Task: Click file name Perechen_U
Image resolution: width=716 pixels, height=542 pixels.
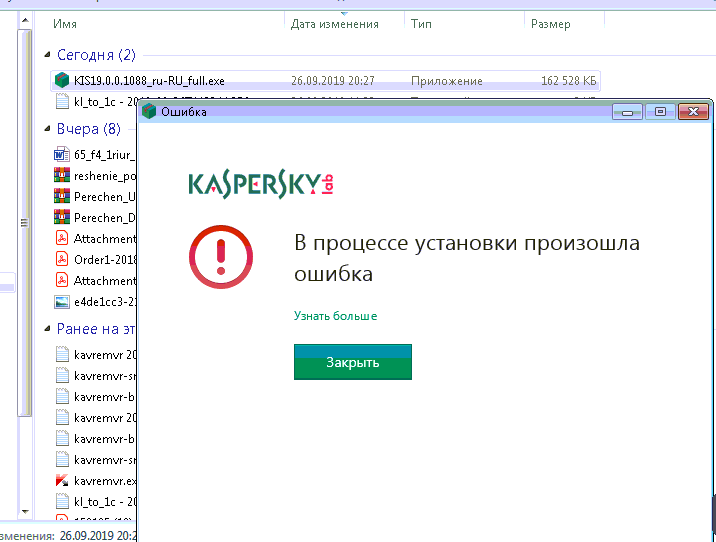Action: pos(105,197)
